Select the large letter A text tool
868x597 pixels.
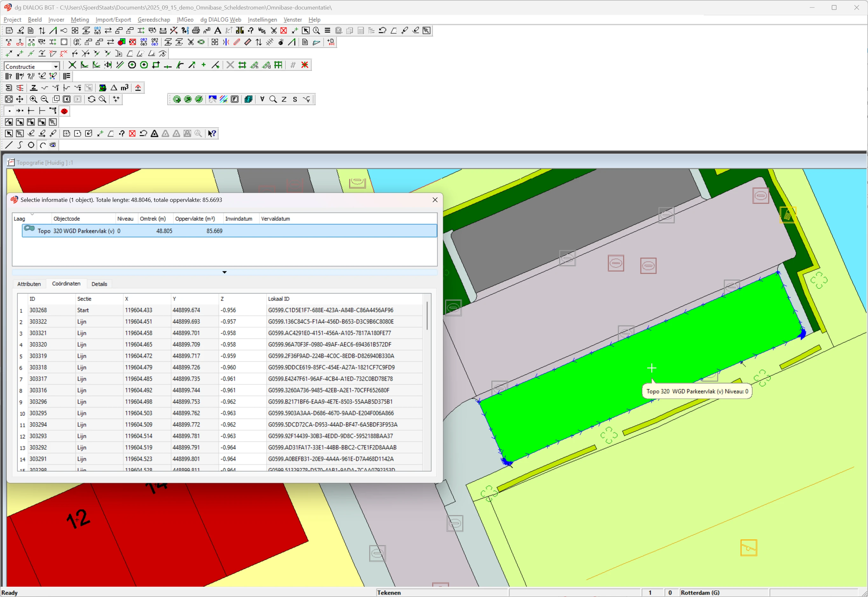click(x=218, y=31)
